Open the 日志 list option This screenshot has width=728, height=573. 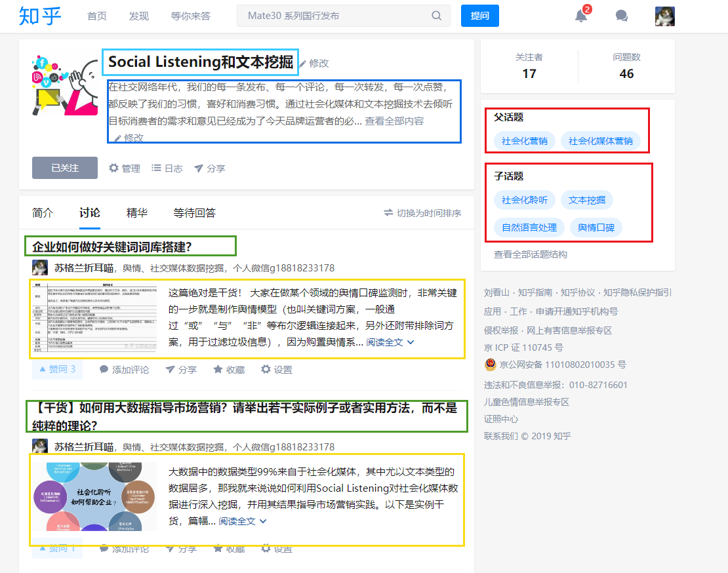coord(167,168)
